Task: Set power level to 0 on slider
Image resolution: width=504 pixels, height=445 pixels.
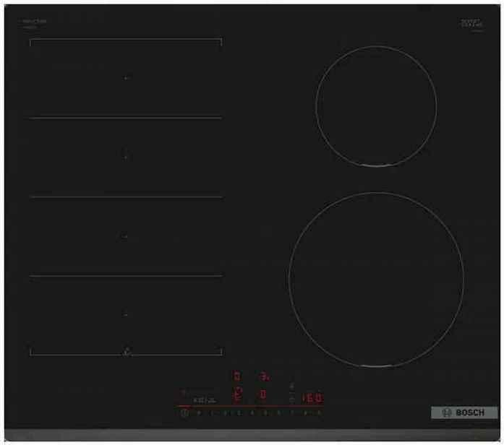Action: point(199,413)
